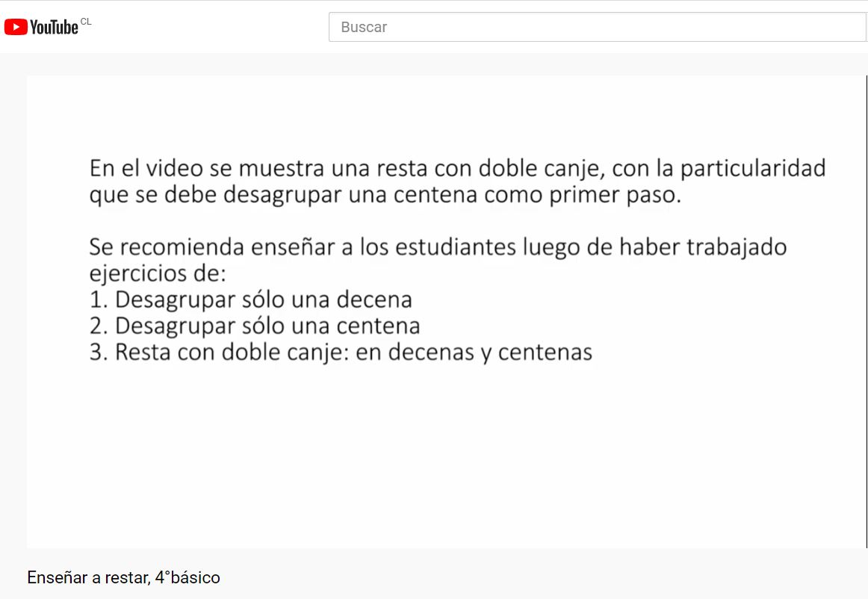Click the words 'primer paso' in the slide

(615, 195)
